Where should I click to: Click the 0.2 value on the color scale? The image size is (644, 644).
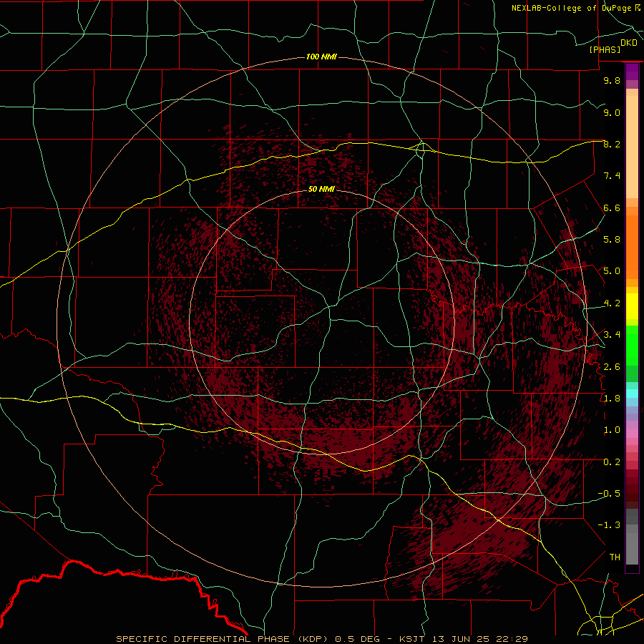tap(612, 462)
